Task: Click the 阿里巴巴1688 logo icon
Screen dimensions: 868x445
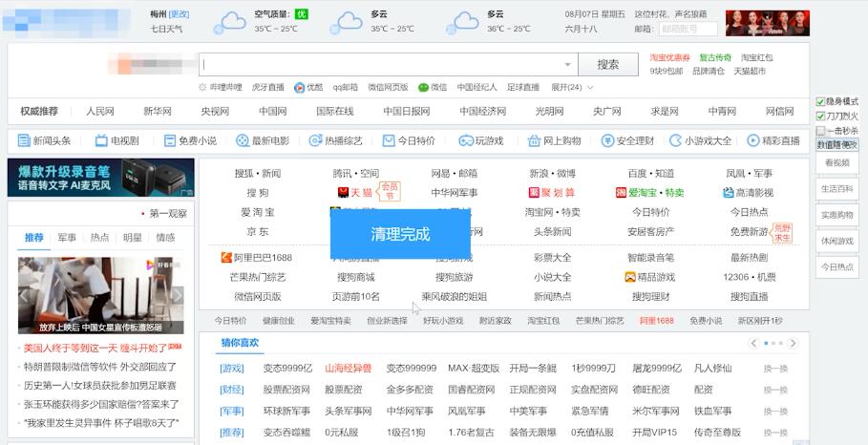Action: click(x=226, y=258)
